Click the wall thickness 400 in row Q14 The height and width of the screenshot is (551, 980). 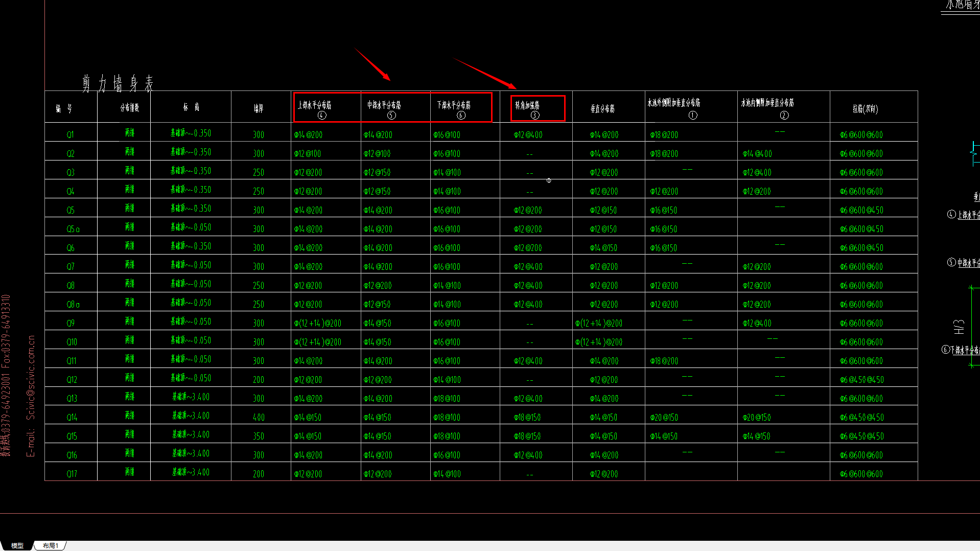click(259, 418)
